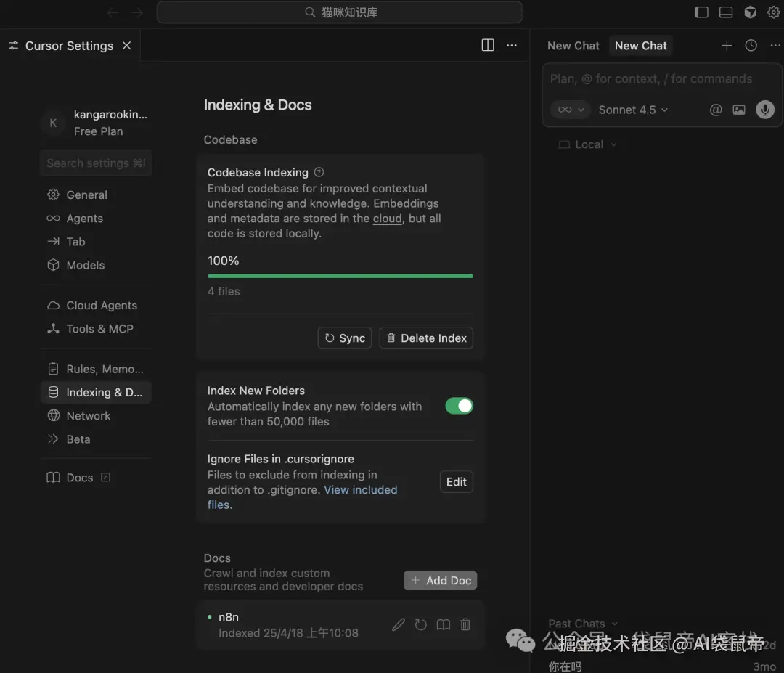Toggle the bottom panel layout icon
784x673 pixels.
tap(726, 12)
